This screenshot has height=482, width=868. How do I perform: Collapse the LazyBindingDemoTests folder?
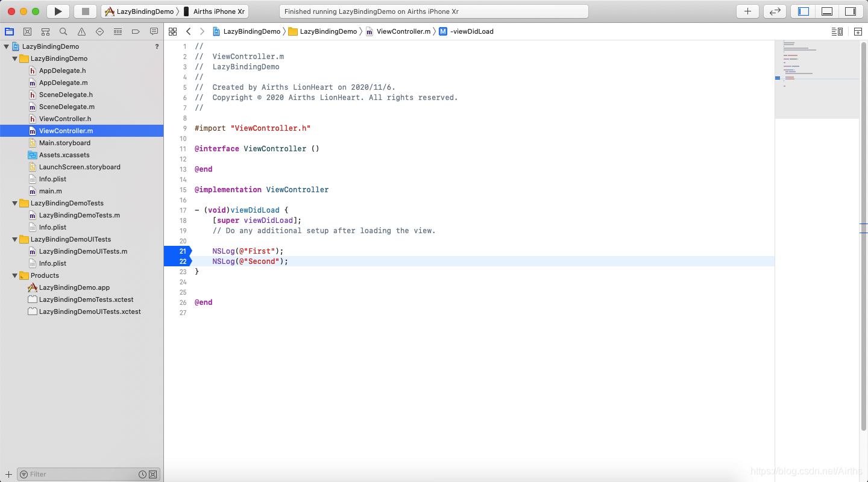point(14,203)
